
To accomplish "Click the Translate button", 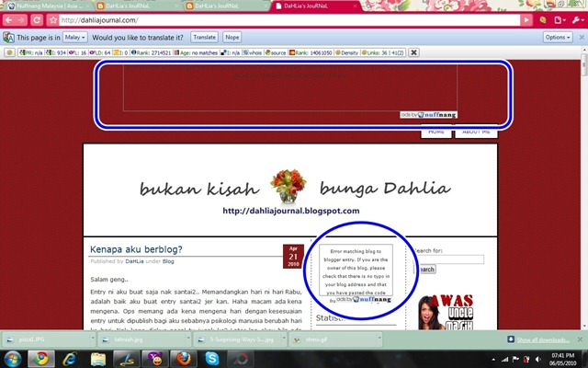I will click(x=204, y=37).
